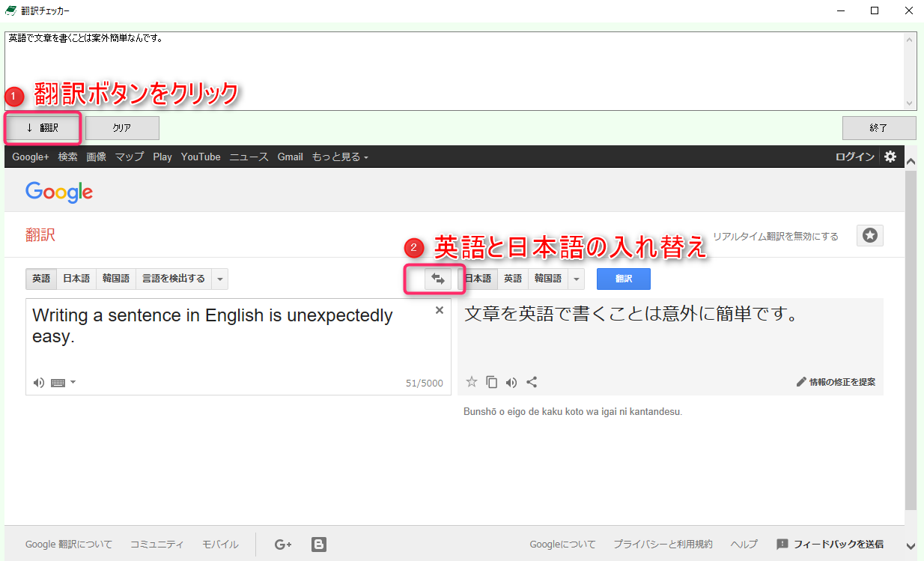Viewport: 924px width, 561px height.
Task: Click the top text box scroll-up arrow
Action: 911,38
